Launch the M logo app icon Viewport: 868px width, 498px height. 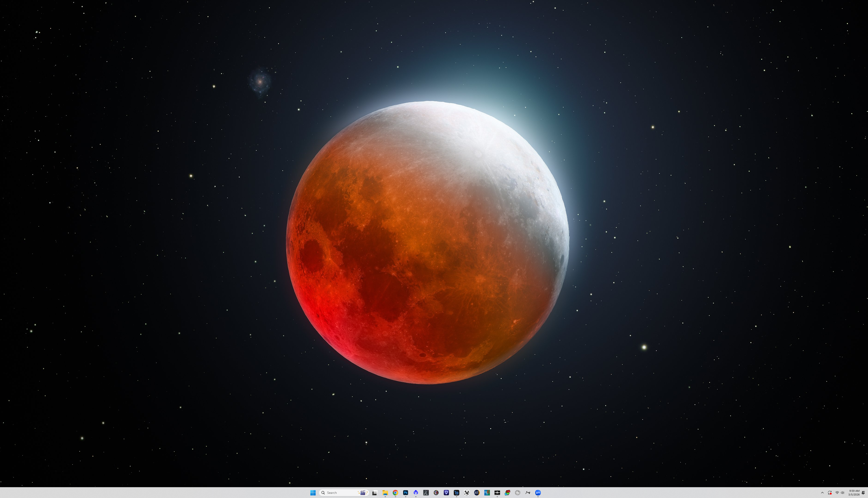coord(467,492)
